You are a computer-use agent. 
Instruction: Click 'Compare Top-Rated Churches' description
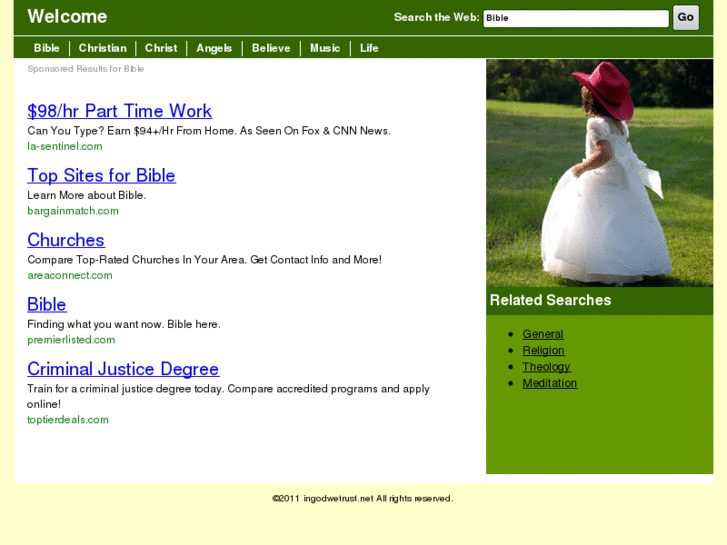[x=204, y=260]
